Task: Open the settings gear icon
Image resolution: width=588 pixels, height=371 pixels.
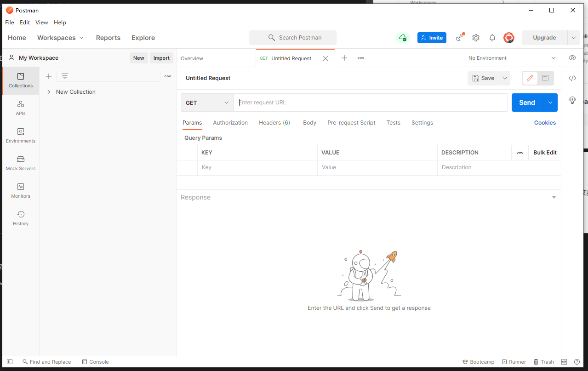Action: pyautogui.click(x=476, y=38)
